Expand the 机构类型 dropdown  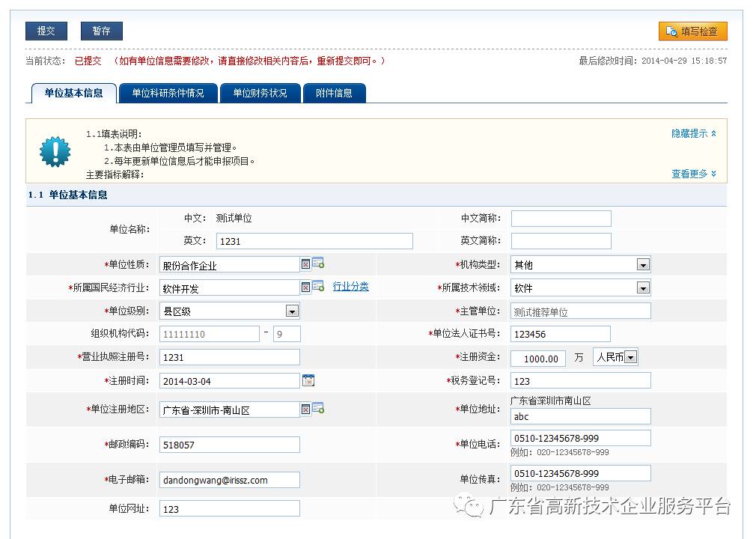(x=642, y=264)
